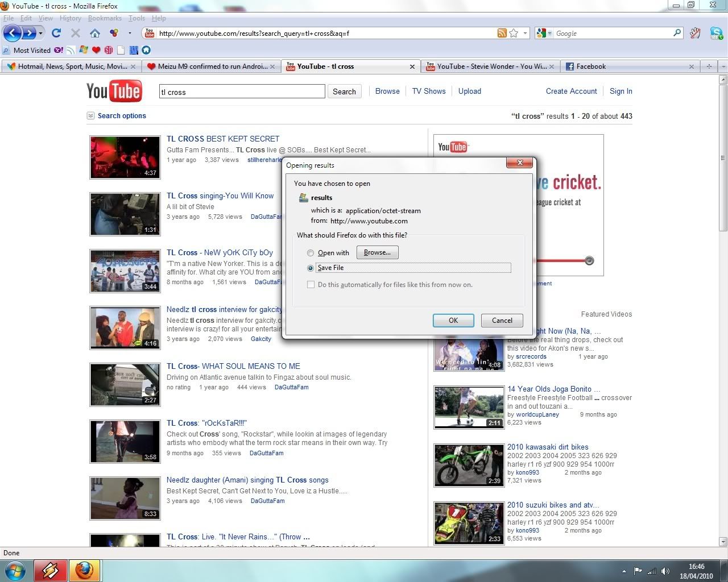Viewport: 728px width, 582px height.
Task: Open 2010 kawasaki dirt bikes featured thumbnail
Action: coord(469,465)
